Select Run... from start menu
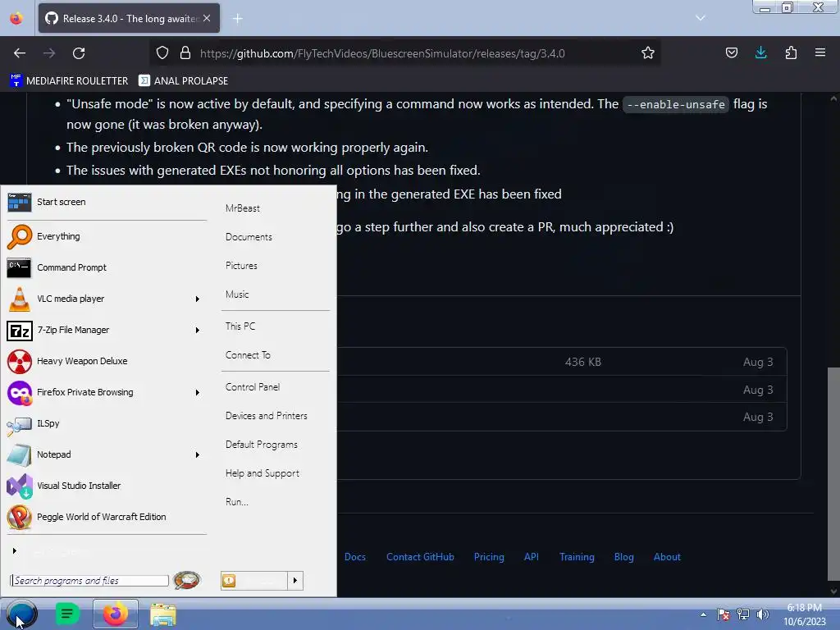 [237, 502]
